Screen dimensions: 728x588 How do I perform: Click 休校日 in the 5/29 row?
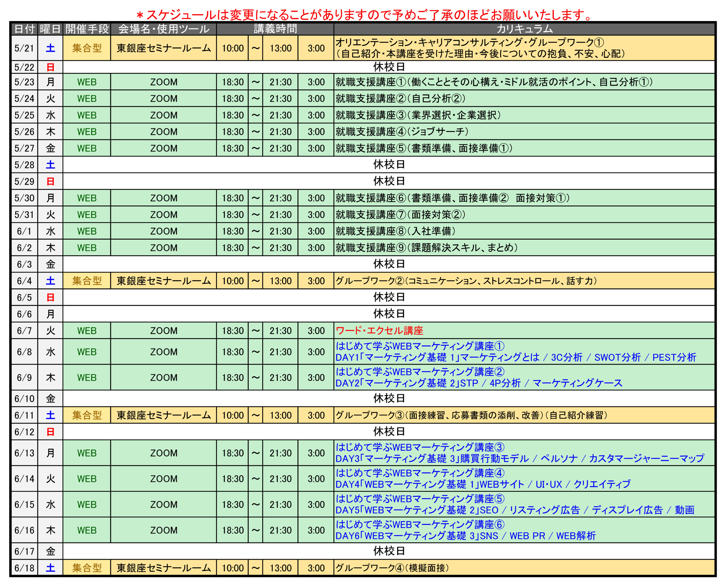(389, 181)
